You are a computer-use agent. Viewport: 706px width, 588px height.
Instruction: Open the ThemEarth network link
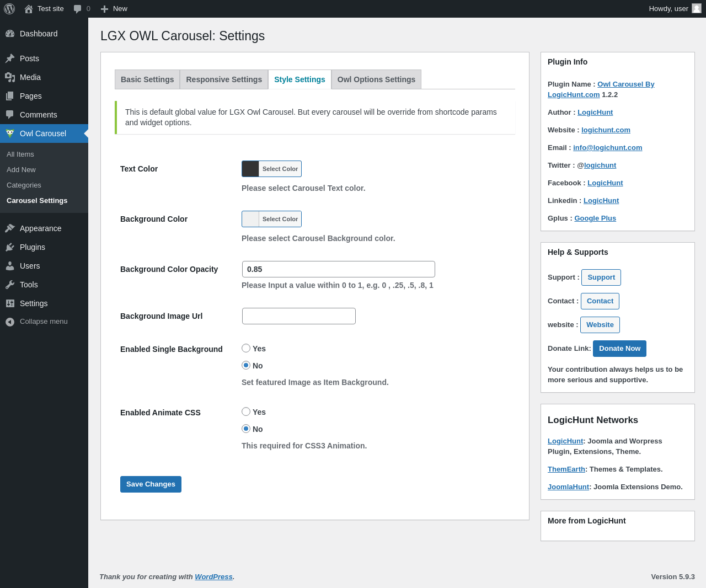(x=566, y=469)
